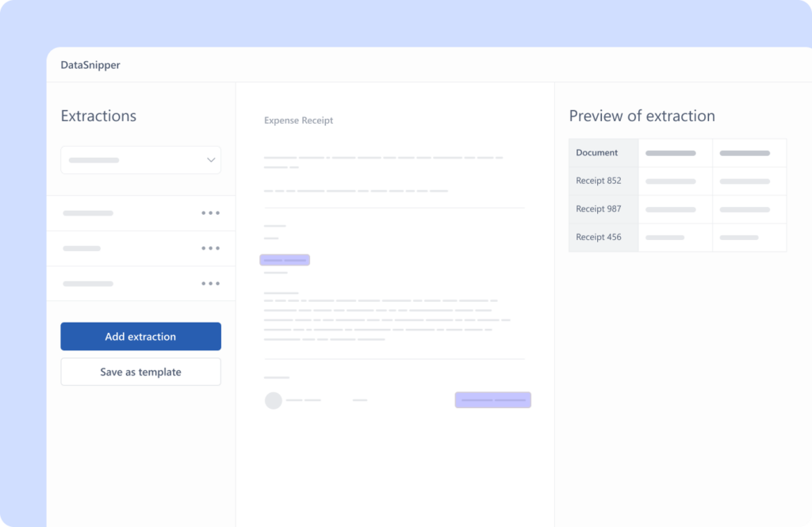Click the third column header in preview table
This screenshot has height=527, width=812.
[x=745, y=153]
